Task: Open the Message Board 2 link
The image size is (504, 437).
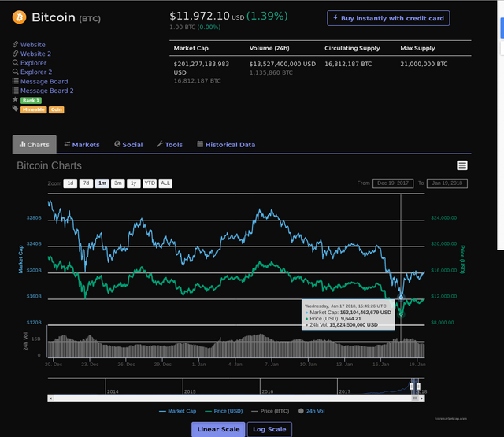Action: [47, 91]
